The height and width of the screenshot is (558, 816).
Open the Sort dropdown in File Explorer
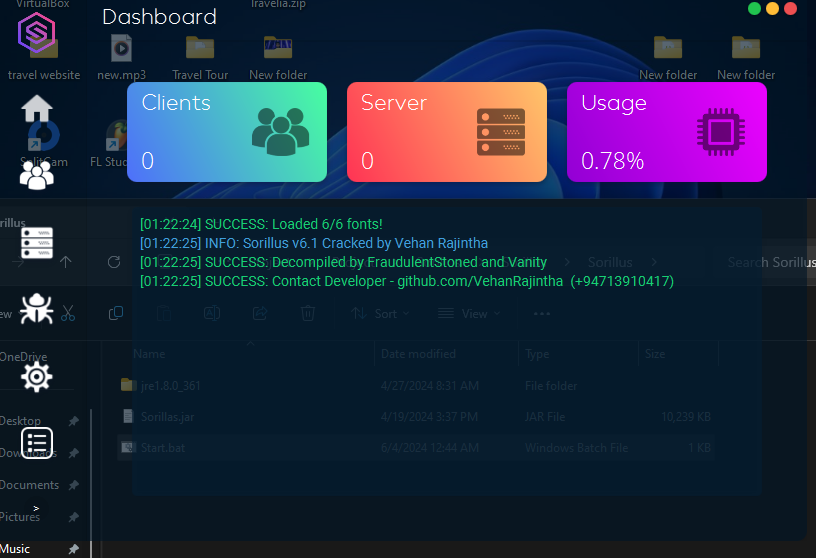coord(380,313)
